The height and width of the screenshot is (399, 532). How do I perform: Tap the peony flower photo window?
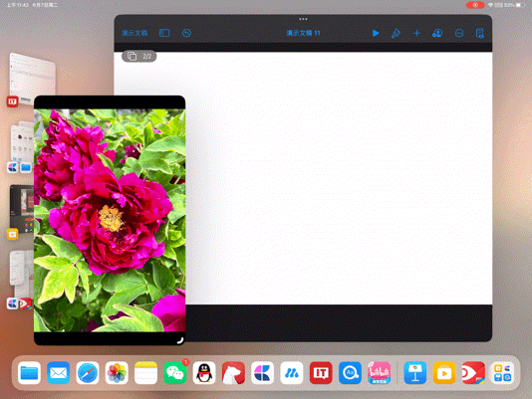(x=110, y=220)
